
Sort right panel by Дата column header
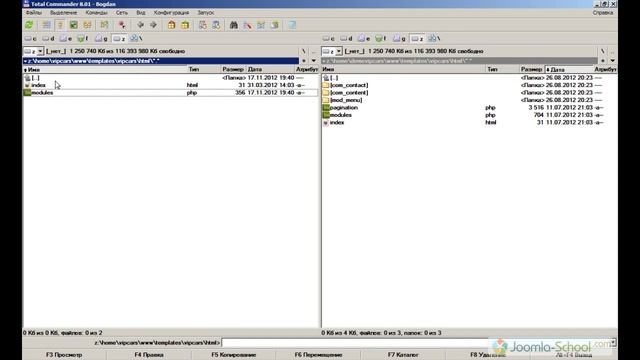click(569, 69)
